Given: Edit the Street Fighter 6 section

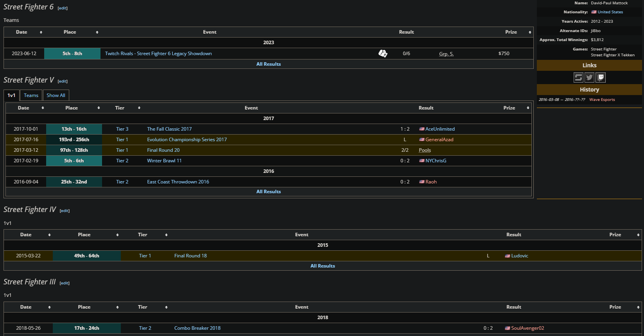Looking at the screenshot, I should 63,8.
